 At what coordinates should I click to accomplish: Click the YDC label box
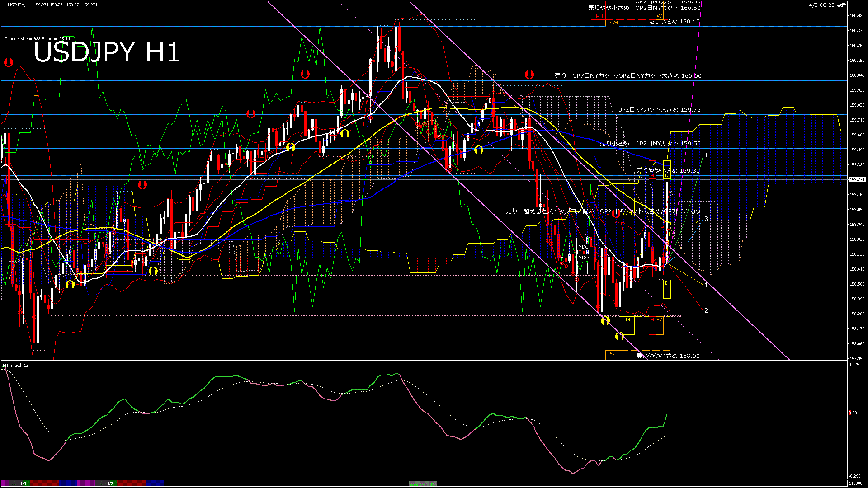point(584,247)
